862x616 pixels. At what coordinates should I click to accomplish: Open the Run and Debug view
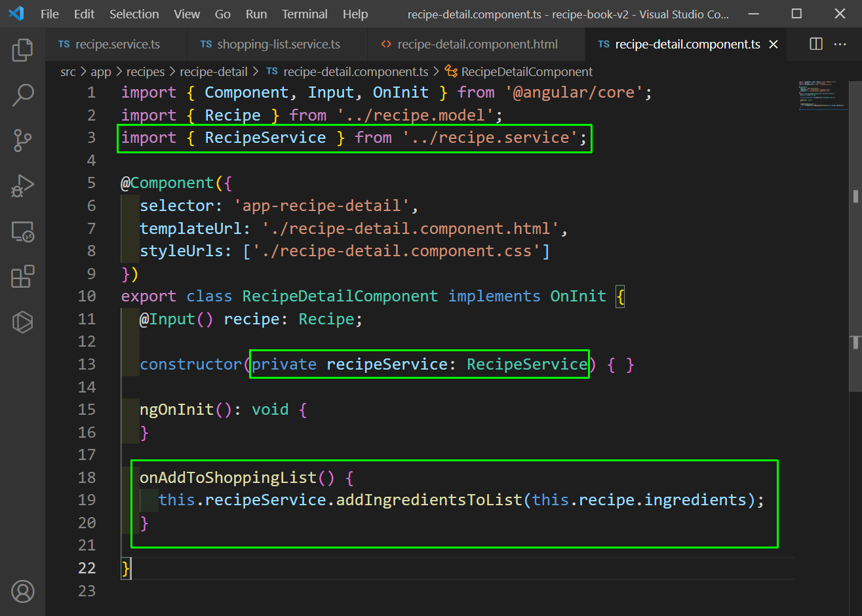click(x=22, y=186)
